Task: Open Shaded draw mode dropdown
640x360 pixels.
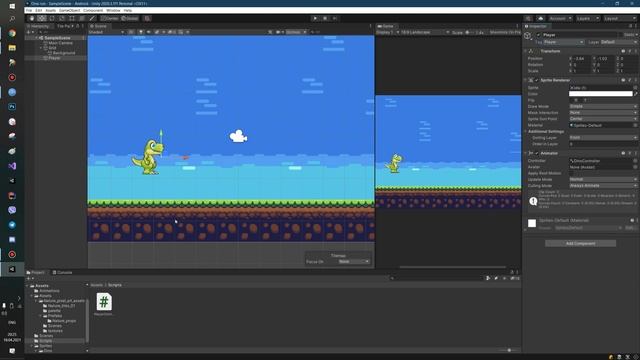Action: pos(106,32)
